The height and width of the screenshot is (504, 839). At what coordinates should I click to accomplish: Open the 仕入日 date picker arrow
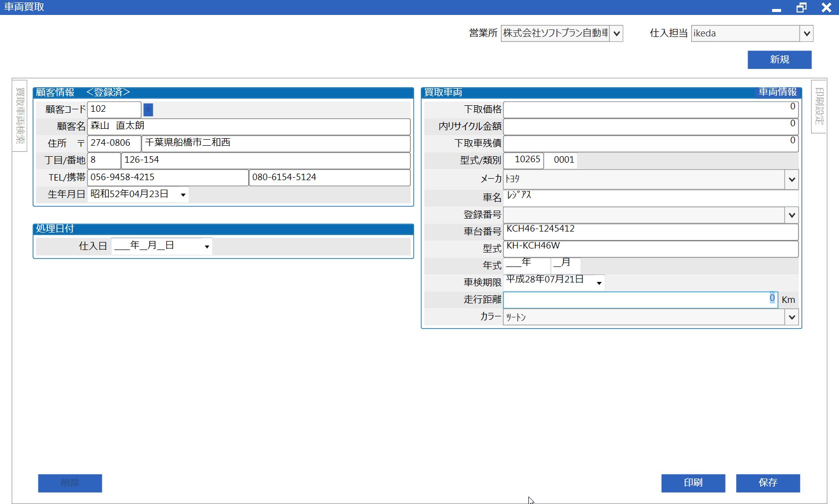207,247
